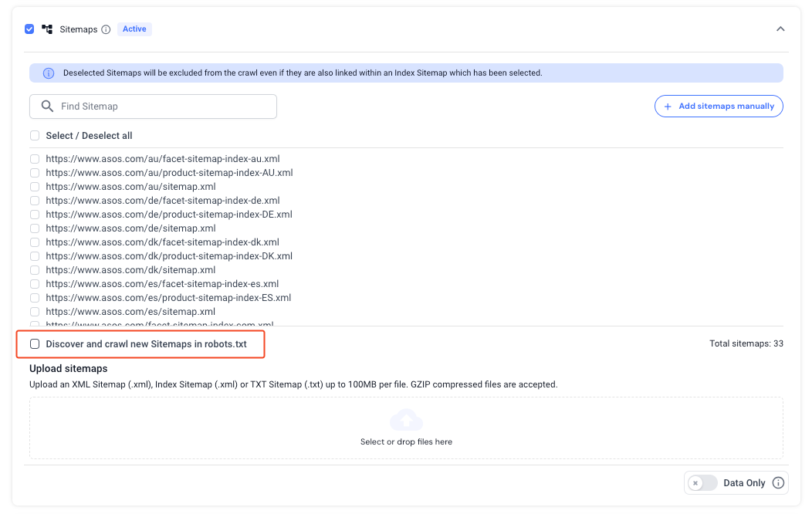Open the Data Only info icon

click(x=778, y=482)
